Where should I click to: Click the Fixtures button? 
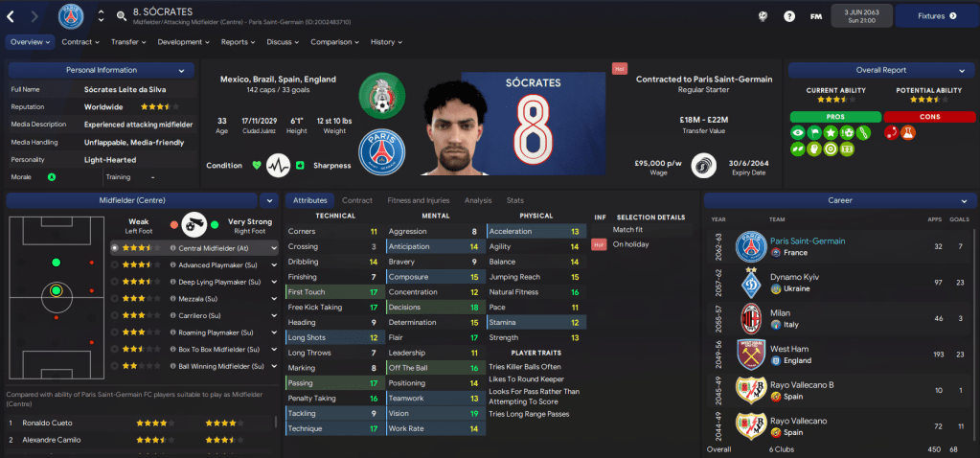pos(936,16)
